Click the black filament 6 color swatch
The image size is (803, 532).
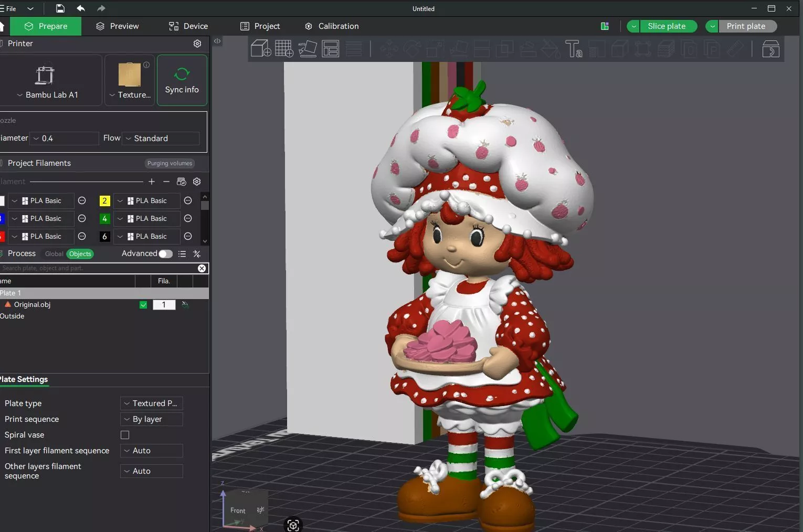[x=104, y=237]
